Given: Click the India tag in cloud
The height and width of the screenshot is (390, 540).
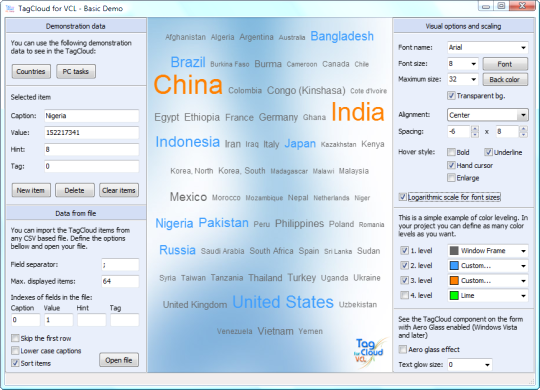Looking at the screenshot, I should 357,112.
